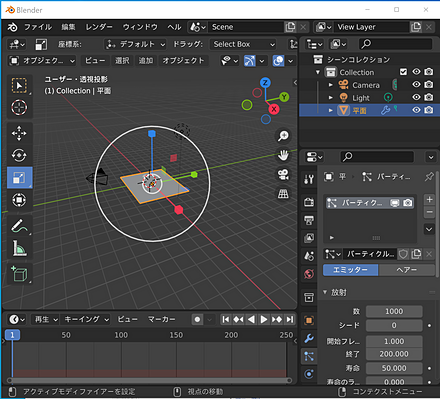
Task: Toggle particle system viewport display icon
Action: pos(395,203)
